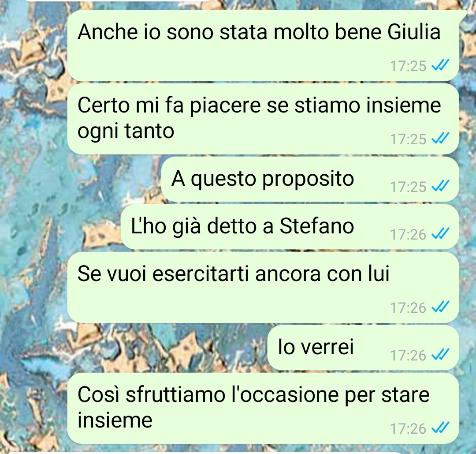This screenshot has height=454, width=476.
Task: Select the 'Così sfruttiamo l'occasione' message
Action: click(263, 409)
